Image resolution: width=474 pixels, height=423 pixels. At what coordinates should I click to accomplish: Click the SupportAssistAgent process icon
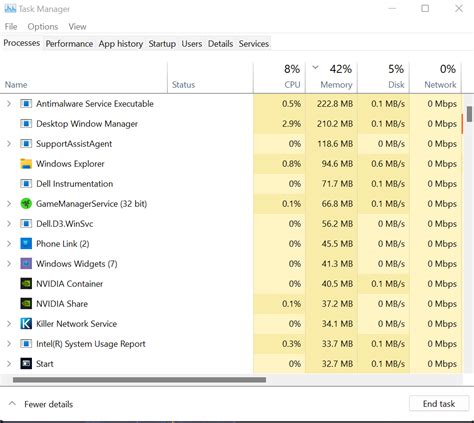26,144
